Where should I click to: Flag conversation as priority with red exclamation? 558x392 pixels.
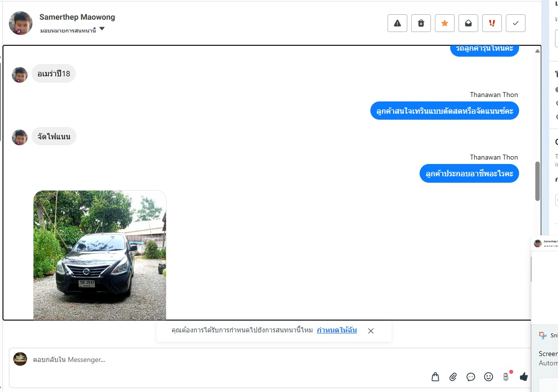[x=492, y=24]
